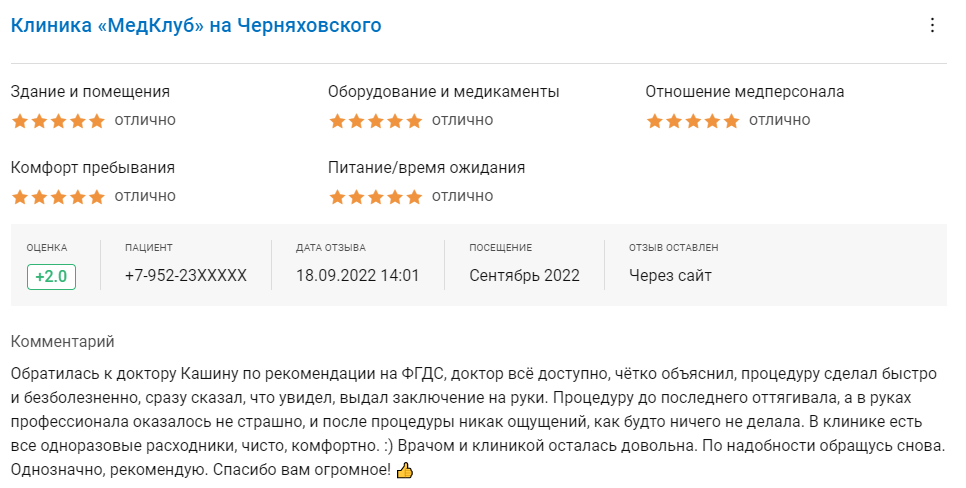Click the visit value Сентябрь 2022

tap(524, 275)
